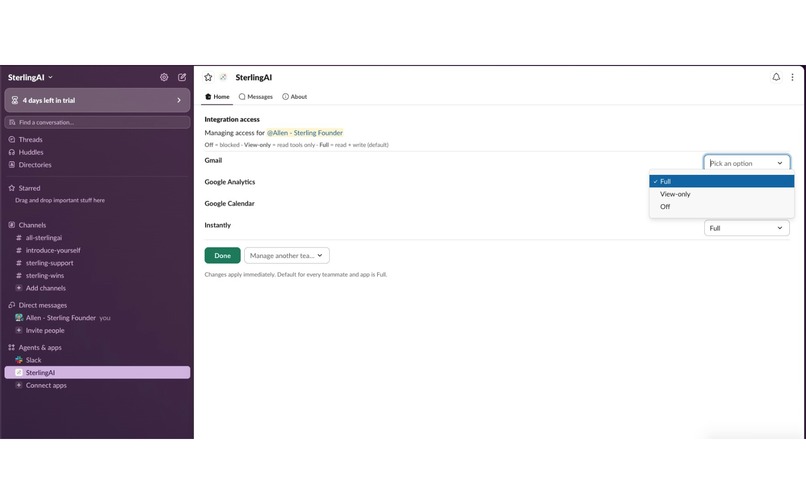The height and width of the screenshot is (504, 806).
Task: Click the Direct messages section icon
Action: (12, 305)
